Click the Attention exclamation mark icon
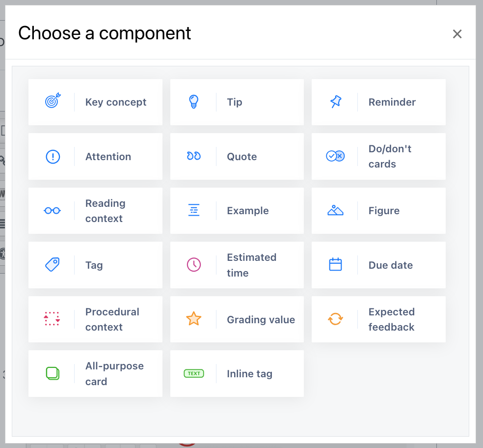 coord(53,157)
